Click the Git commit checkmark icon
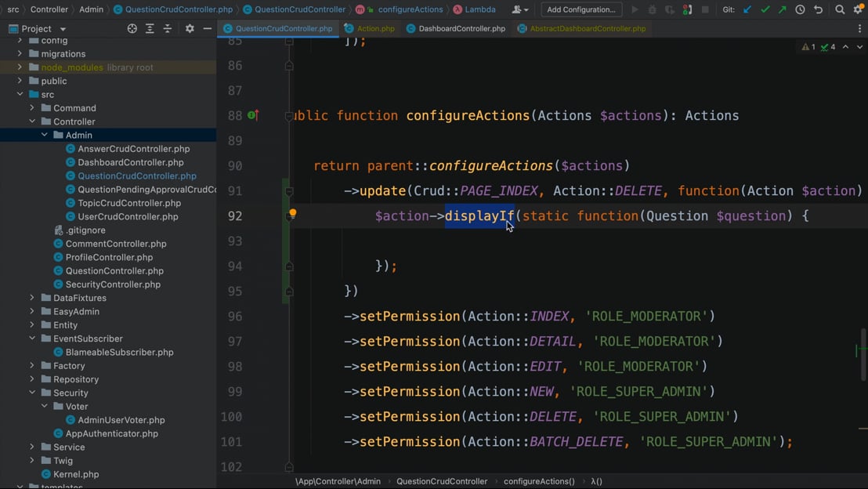Image resolution: width=868 pixels, height=489 pixels. click(765, 9)
